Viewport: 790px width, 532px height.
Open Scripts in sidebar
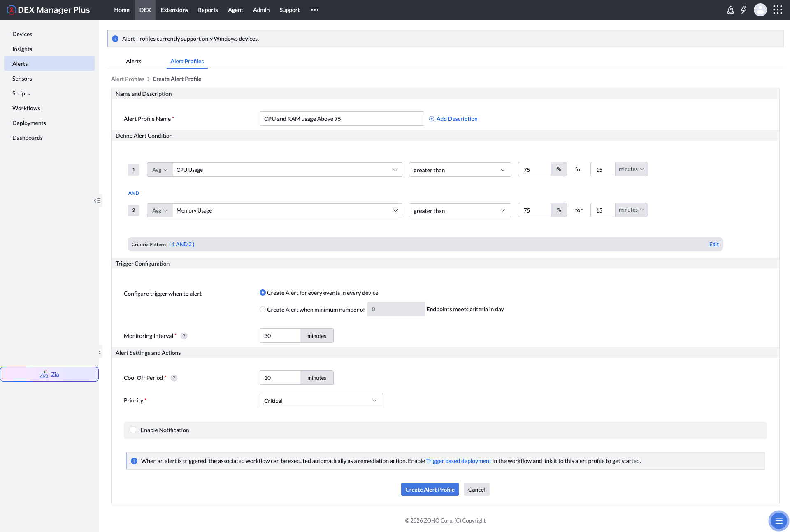tap(49, 93)
